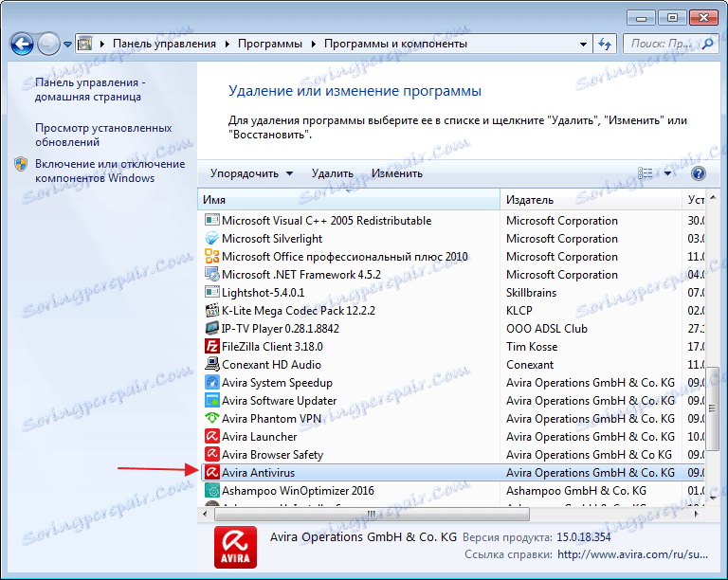
Task: Open the view options dropdown arrow
Action: click(x=667, y=173)
